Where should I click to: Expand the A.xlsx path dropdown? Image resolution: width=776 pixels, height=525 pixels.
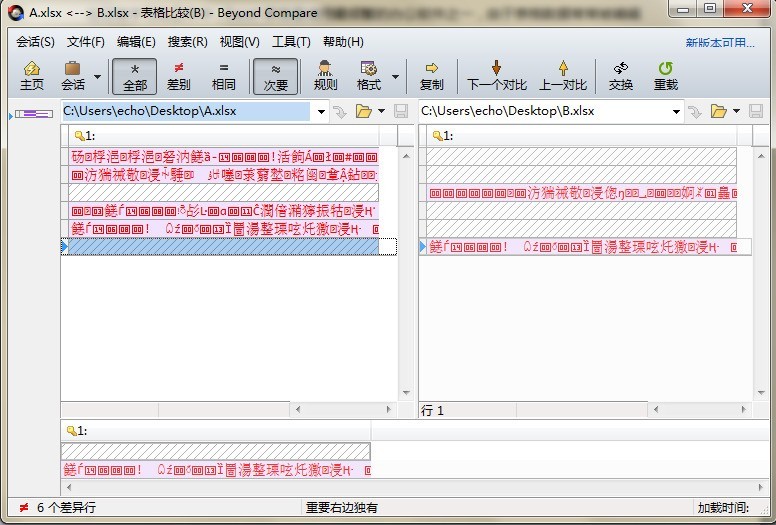coord(321,112)
